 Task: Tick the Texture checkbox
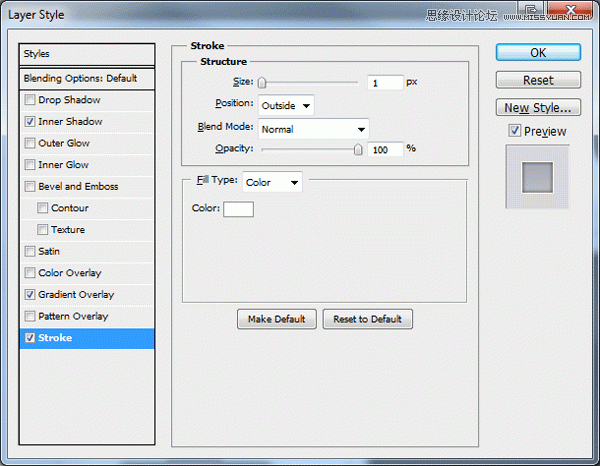coord(42,230)
